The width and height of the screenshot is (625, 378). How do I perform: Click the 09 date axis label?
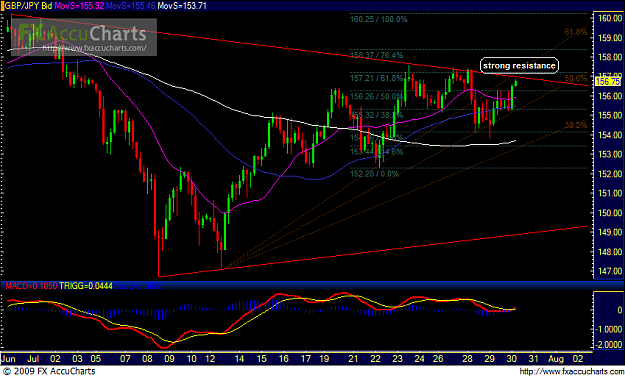(169, 358)
